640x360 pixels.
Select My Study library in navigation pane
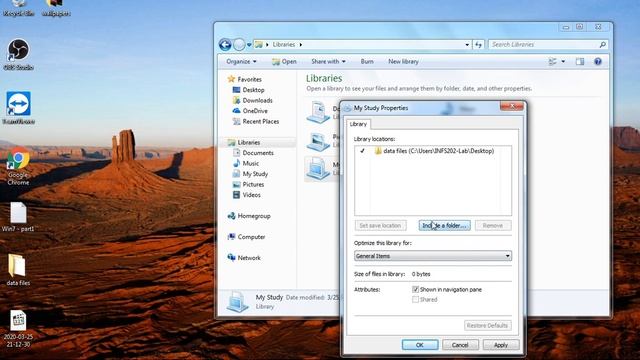(x=251, y=174)
